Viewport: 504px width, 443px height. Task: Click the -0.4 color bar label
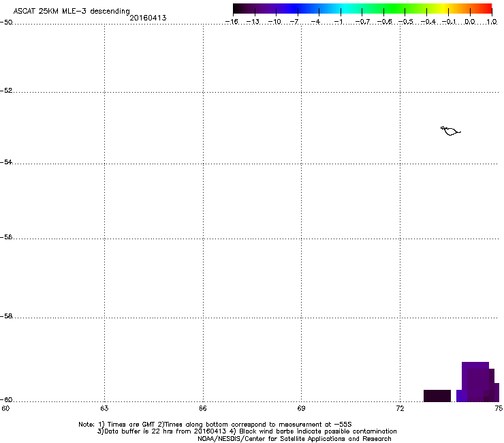tap(428, 22)
